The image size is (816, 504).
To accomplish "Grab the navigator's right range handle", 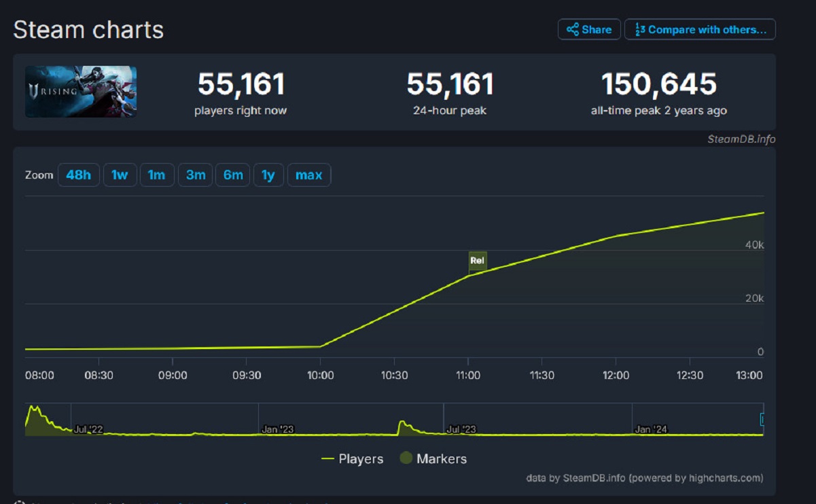I will click(x=762, y=420).
